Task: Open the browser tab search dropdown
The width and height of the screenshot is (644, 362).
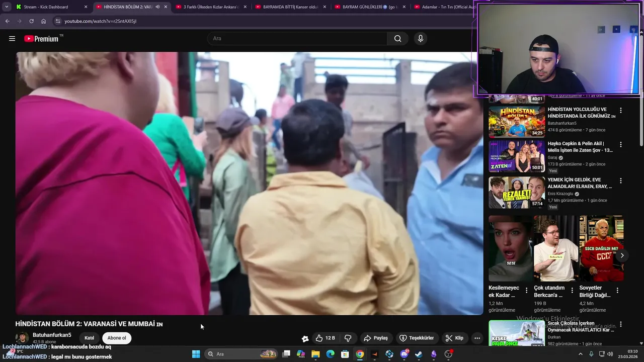Action: (x=7, y=7)
